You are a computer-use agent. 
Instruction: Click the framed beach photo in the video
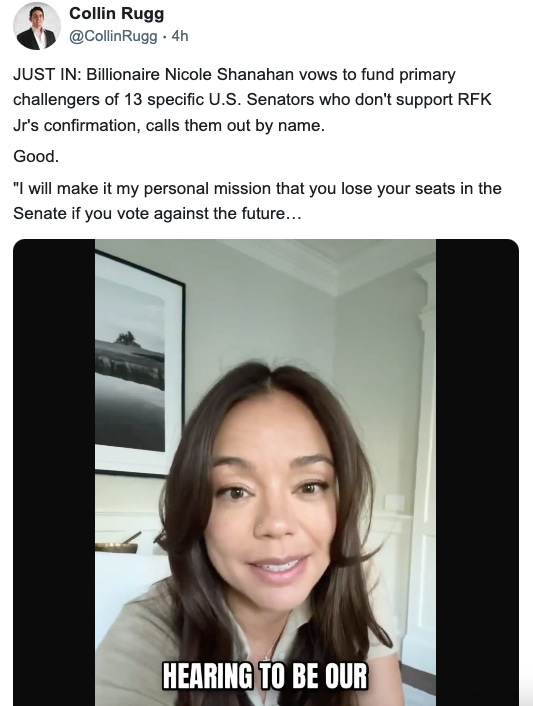pos(140,363)
